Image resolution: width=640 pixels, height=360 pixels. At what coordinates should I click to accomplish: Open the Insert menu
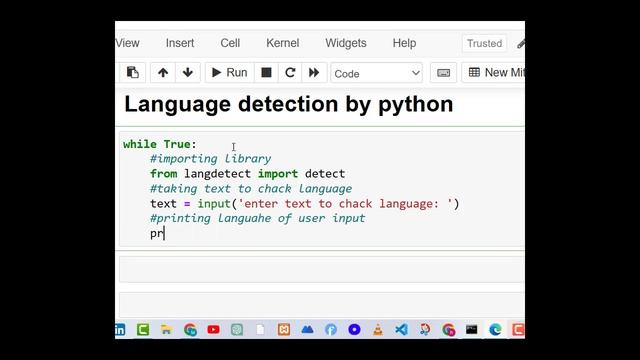[x=180, y=43]
